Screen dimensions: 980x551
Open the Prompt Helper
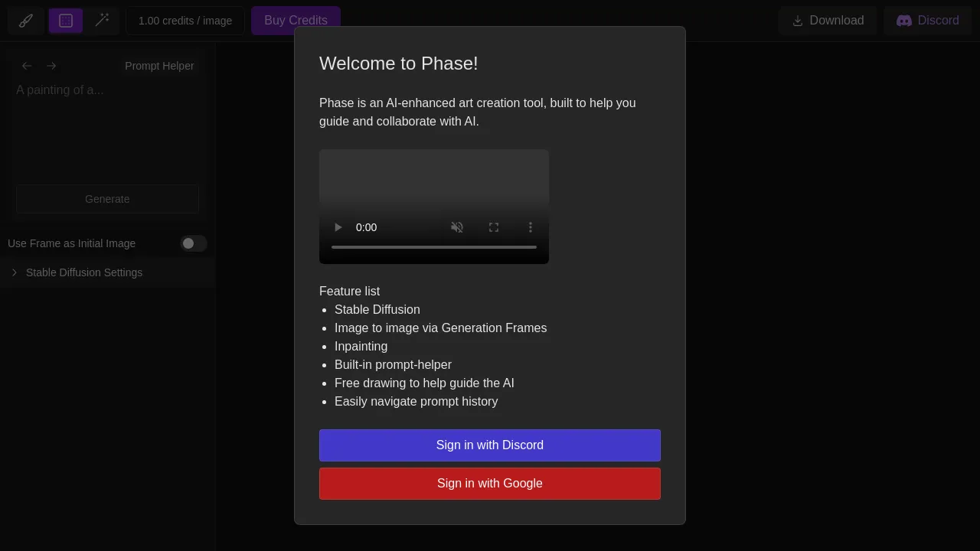pyautogui.click(x=159, y=66)
